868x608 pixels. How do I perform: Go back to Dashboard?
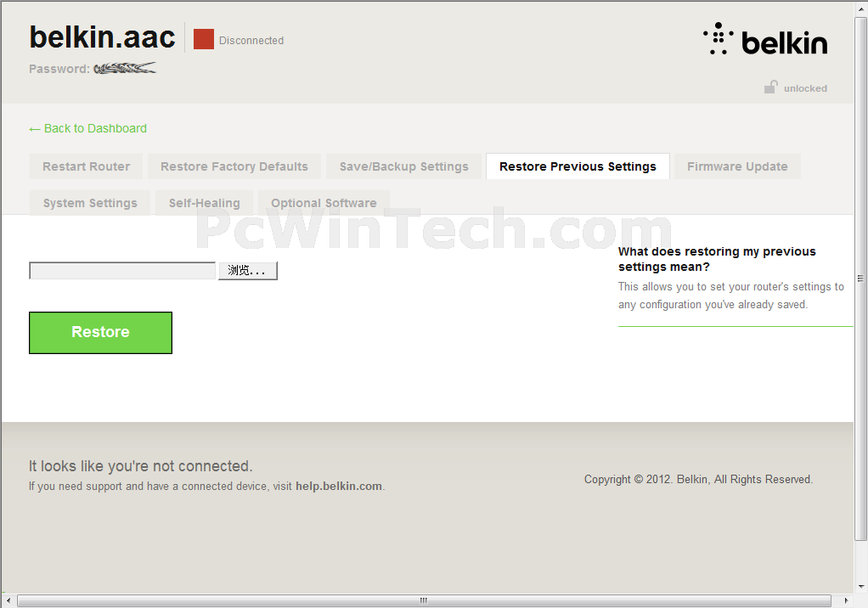pyautogui.click(x=88, y=128)
